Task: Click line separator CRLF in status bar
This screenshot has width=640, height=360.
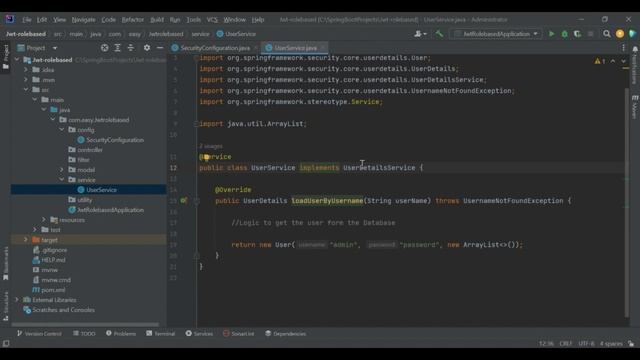Action: coord(565,344)
